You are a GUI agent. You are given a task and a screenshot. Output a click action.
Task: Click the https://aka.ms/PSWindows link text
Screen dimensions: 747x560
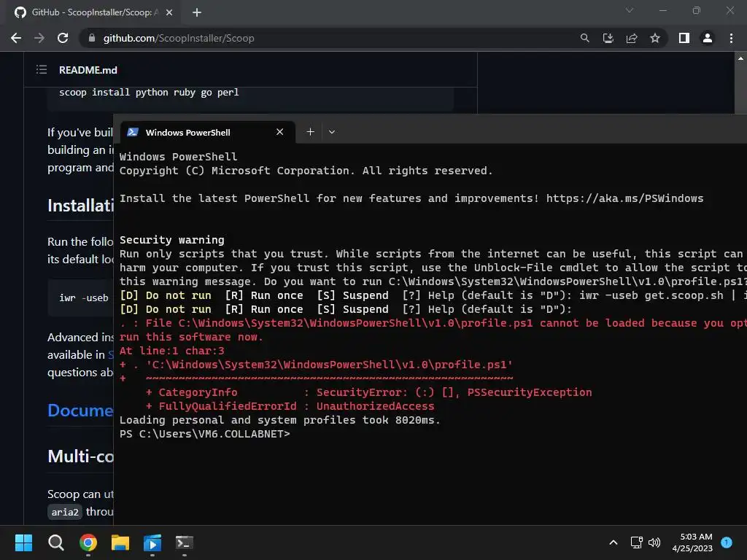[x=624, y=198]
